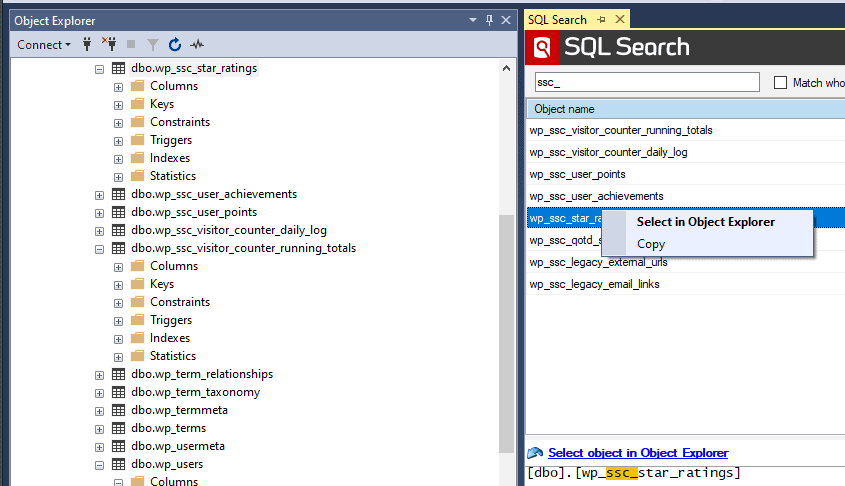Expand dbo.wp_ssc_visitor_counter_daily_log node
Screen dimensions: 845x486
click(99, 231)
